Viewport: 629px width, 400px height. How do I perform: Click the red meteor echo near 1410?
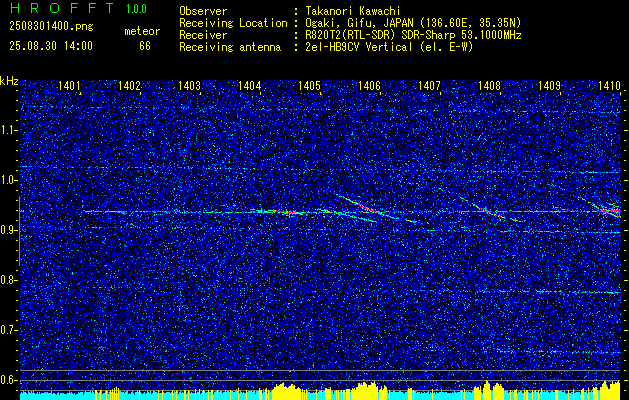coord(610,209)
